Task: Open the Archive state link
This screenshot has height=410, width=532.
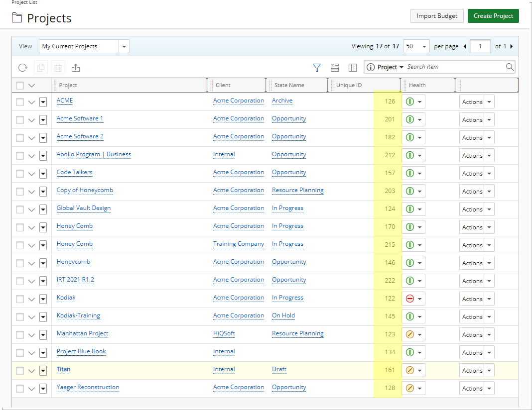Action: click(x=282, y=101)
